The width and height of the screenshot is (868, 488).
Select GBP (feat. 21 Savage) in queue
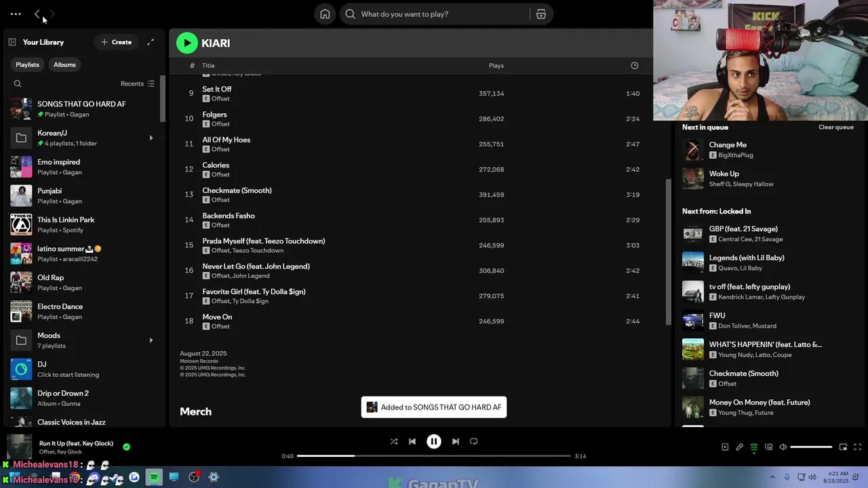pos(768,234)
